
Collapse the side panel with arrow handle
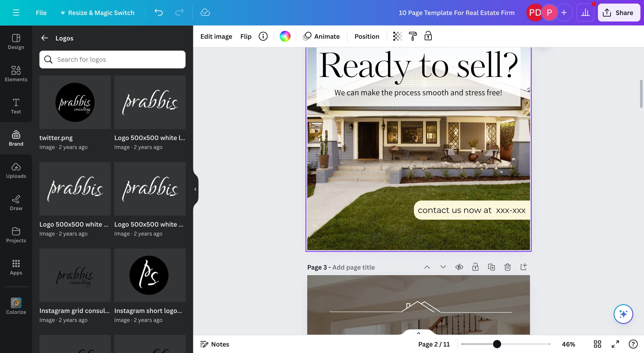[x=195, y=189]
